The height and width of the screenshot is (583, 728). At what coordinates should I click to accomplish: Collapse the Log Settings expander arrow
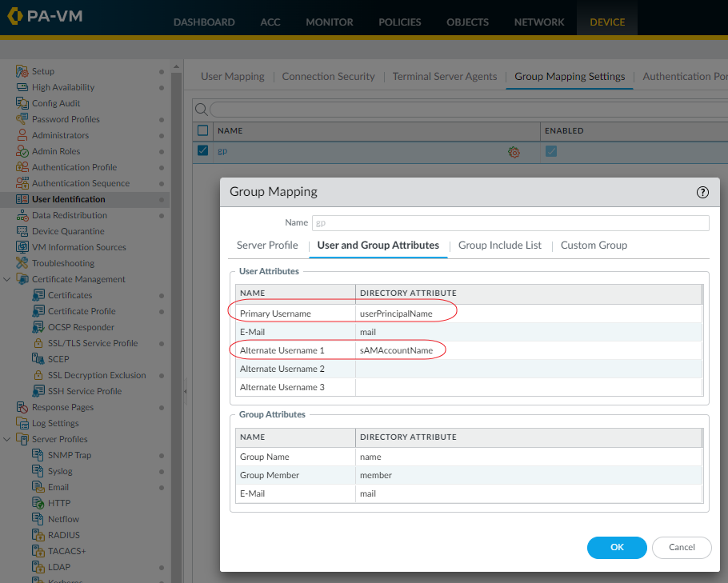click(x=7, y=423)
